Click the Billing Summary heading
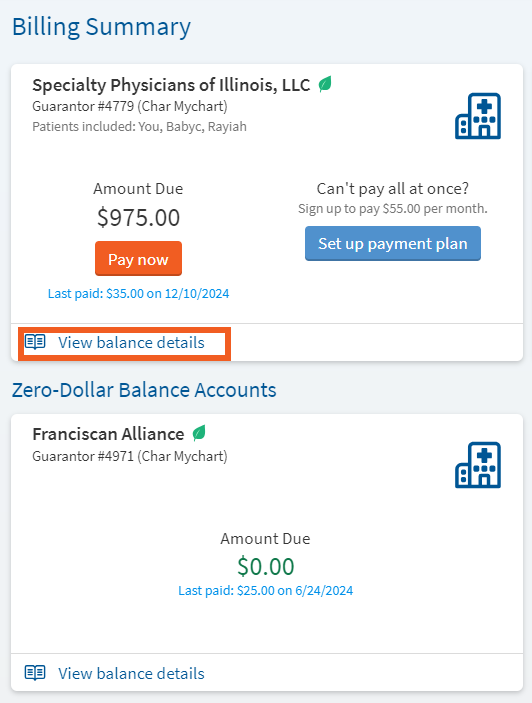Viewport: 532px width, 703px height. 101,27
